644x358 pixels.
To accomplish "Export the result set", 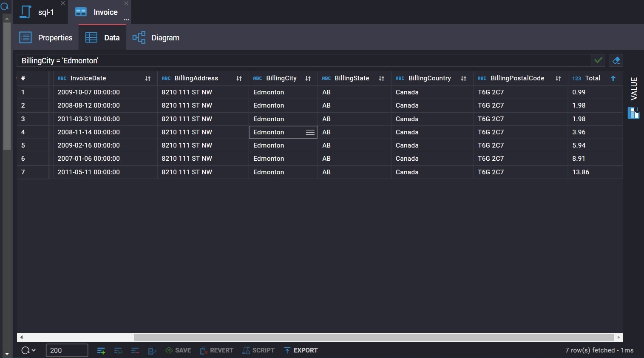I will 301,350.
